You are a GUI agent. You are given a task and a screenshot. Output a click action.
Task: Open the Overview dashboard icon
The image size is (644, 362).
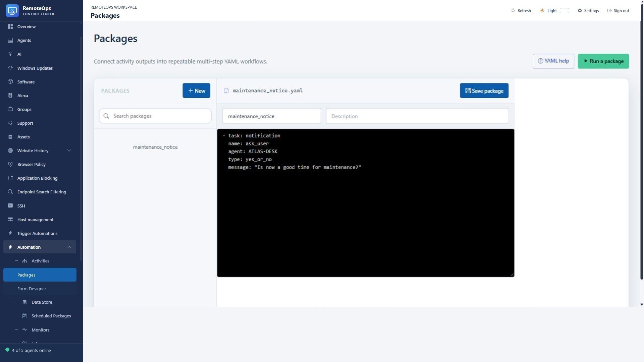tap(10, 26)
